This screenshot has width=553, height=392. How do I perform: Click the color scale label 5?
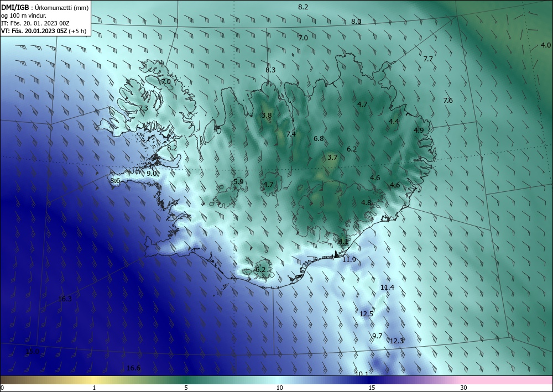(x=186, y=388)
